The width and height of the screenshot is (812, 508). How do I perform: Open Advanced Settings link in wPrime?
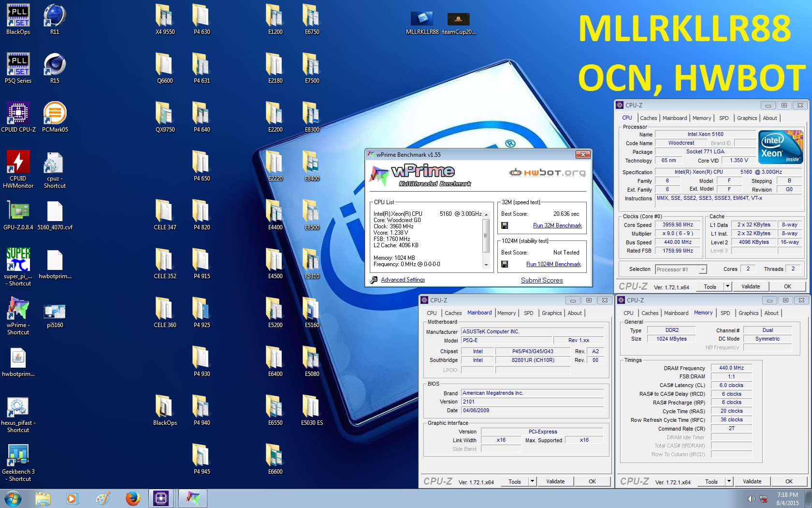point(403,280)
